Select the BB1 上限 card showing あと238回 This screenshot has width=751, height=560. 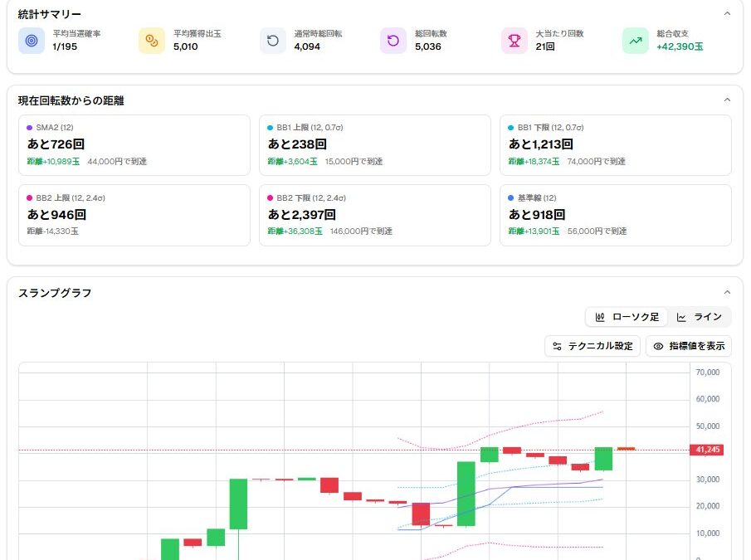click(375, 145)
